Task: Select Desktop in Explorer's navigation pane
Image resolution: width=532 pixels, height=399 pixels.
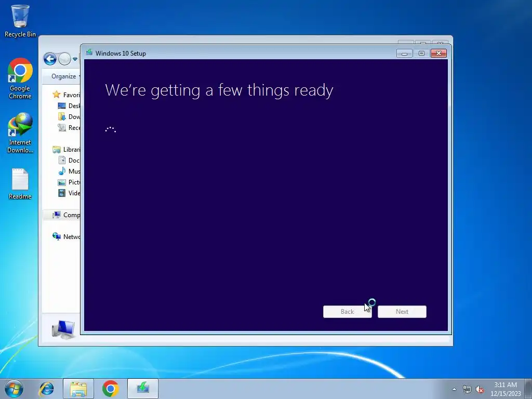Action: tap(69, 106)
